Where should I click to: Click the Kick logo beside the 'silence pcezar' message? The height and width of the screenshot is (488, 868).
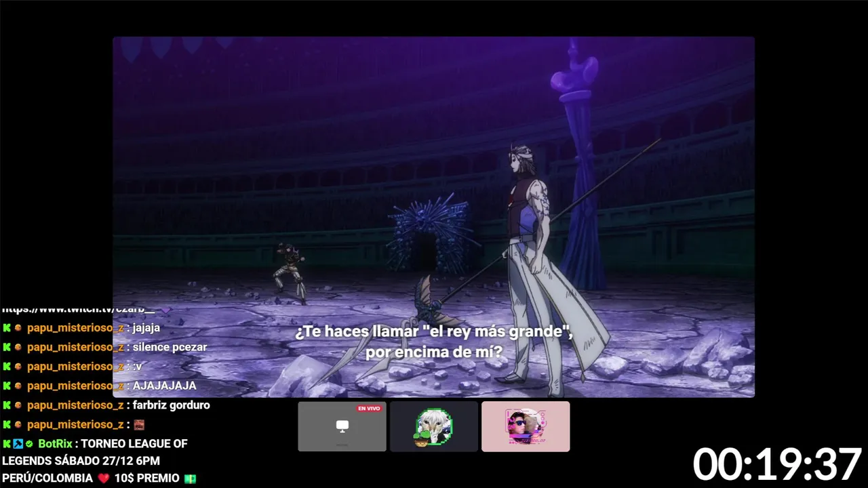tap(7, 347)
